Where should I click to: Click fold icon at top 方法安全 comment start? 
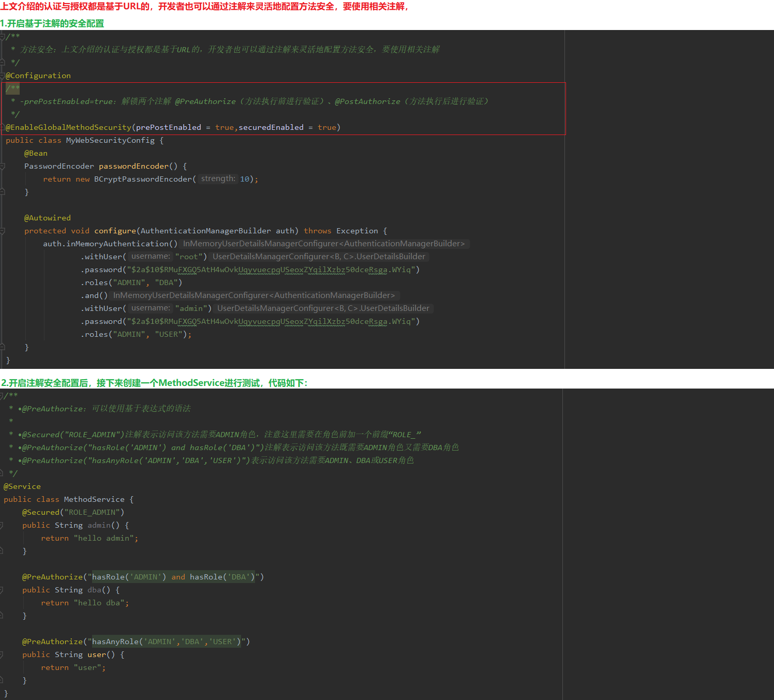click(3, 37)
